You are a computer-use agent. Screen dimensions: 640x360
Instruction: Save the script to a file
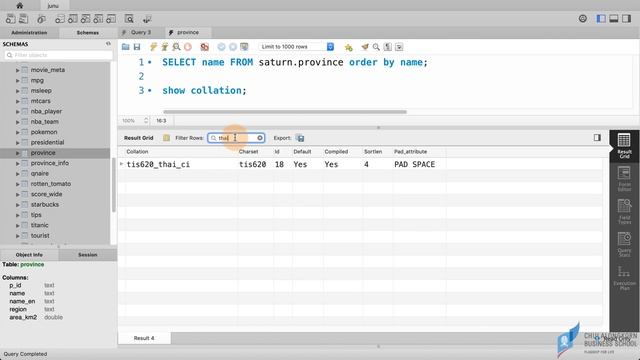coord(137,47)
